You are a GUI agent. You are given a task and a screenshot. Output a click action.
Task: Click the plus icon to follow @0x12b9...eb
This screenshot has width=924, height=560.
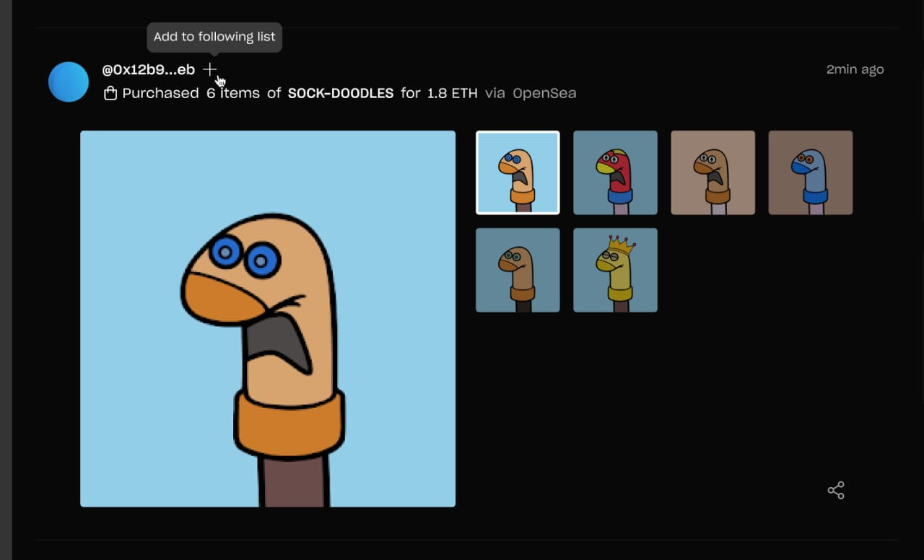209,69
